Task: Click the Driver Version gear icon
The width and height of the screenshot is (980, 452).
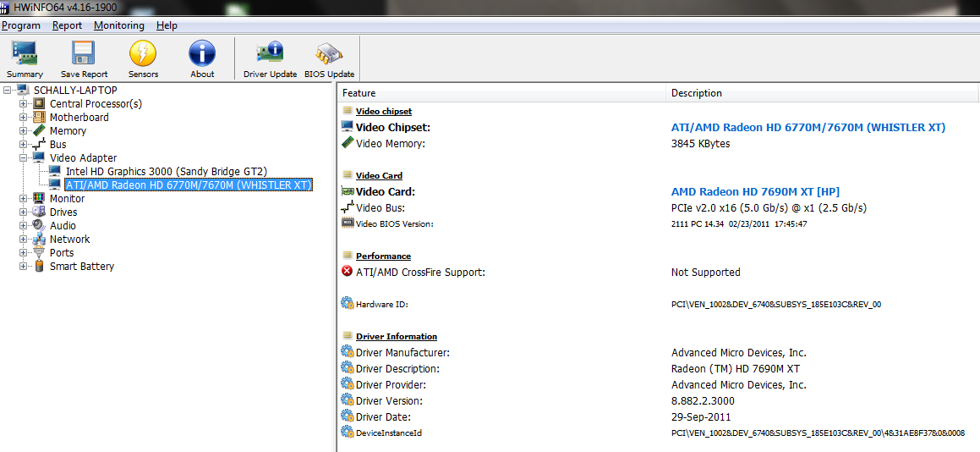Action: 348,400
